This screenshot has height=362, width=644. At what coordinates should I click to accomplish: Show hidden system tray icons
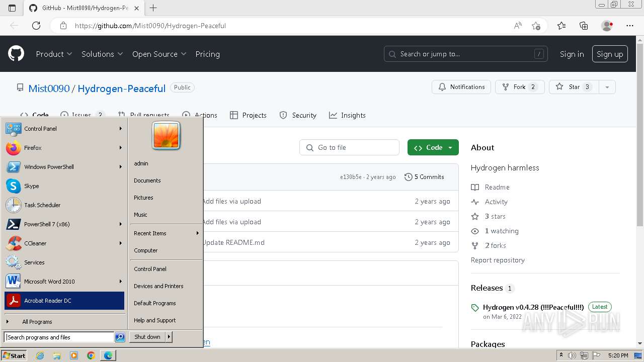click(x=561, y=355)
